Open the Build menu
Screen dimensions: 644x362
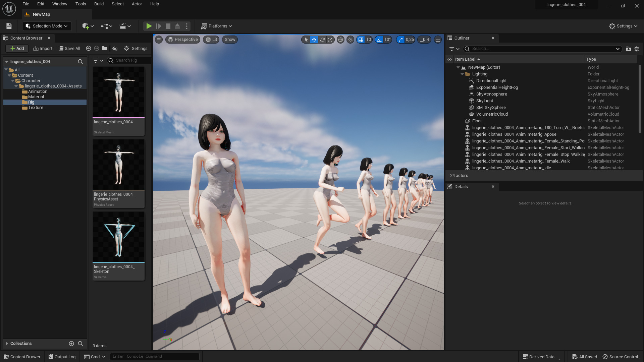pos(99,4)
